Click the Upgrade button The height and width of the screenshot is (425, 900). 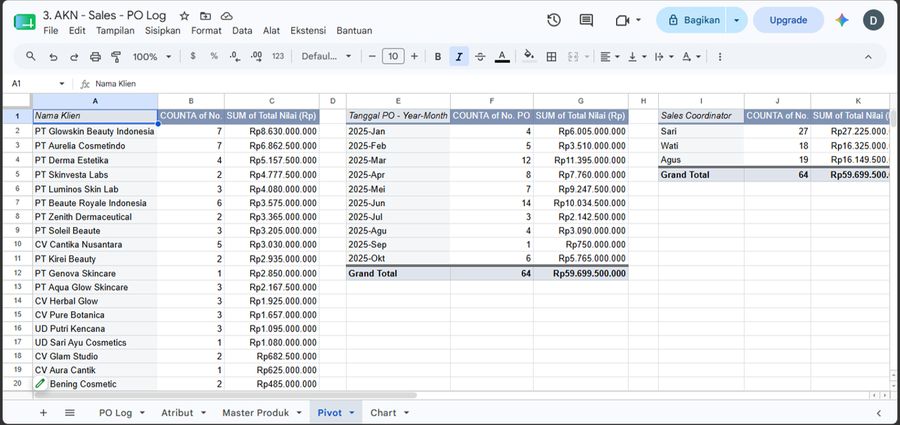tap(788, 20)
